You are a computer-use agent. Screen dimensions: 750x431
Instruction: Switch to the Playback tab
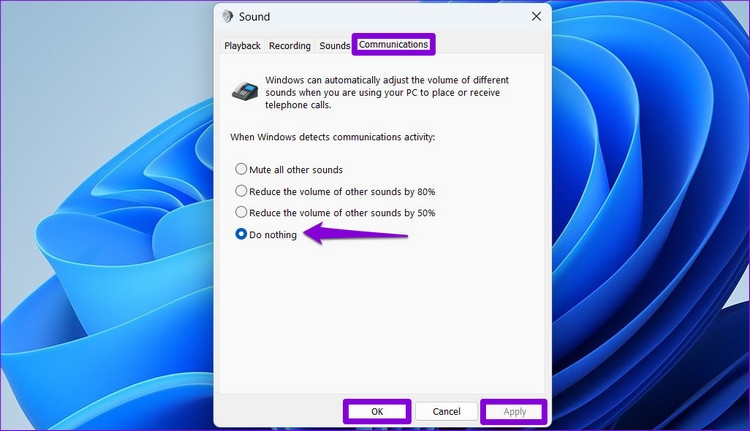point(242,45)
